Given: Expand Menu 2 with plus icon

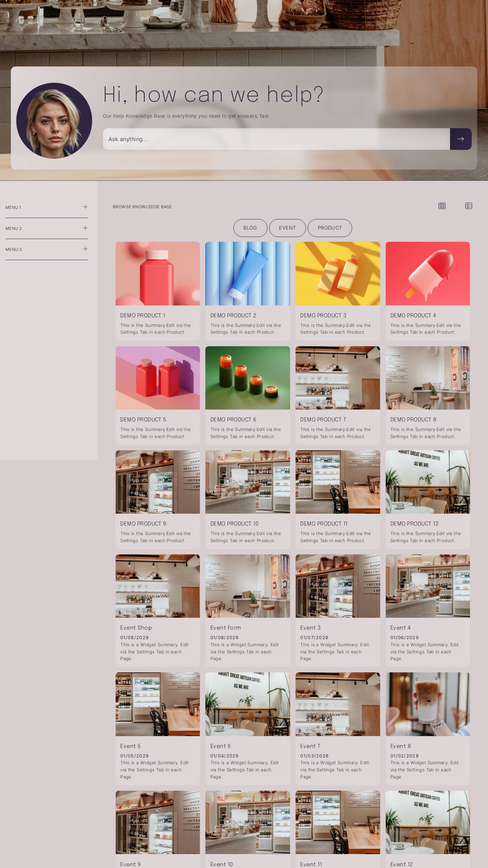Looking at the screenshot, I should (x=85, y=228).
